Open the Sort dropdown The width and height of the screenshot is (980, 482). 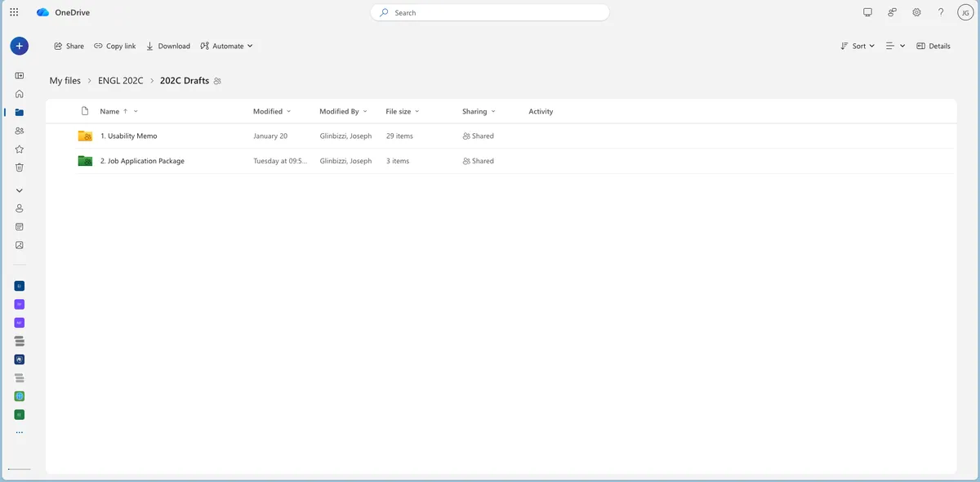(857, 46)
